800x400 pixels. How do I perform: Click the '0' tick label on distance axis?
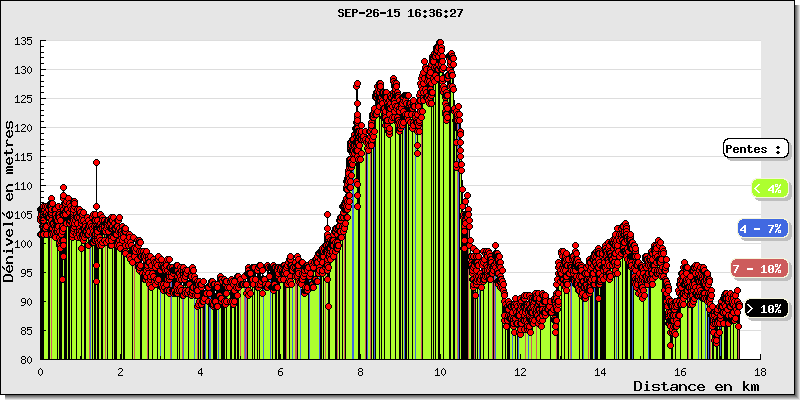(40, 371)
